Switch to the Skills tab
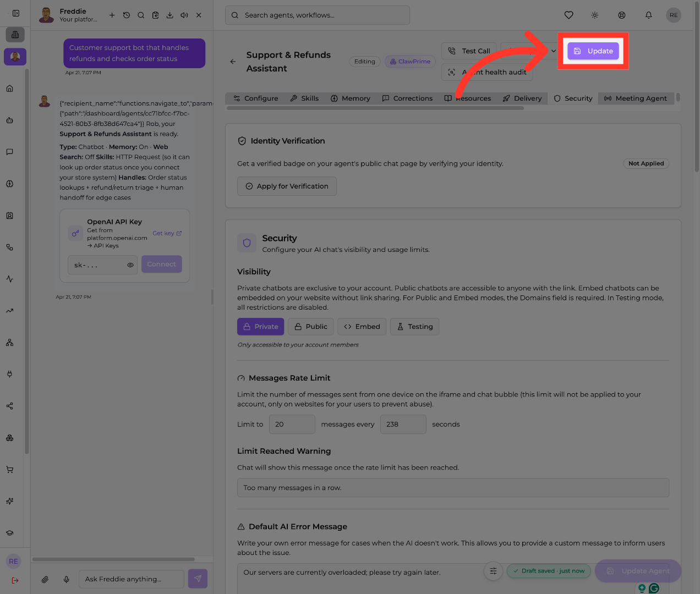 coord(304,98)
